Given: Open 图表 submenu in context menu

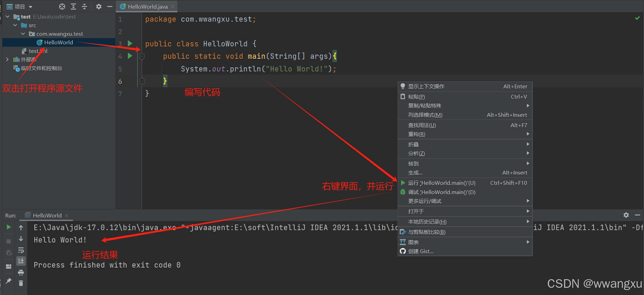Looking at the screenshot, I should click(465, 242).
